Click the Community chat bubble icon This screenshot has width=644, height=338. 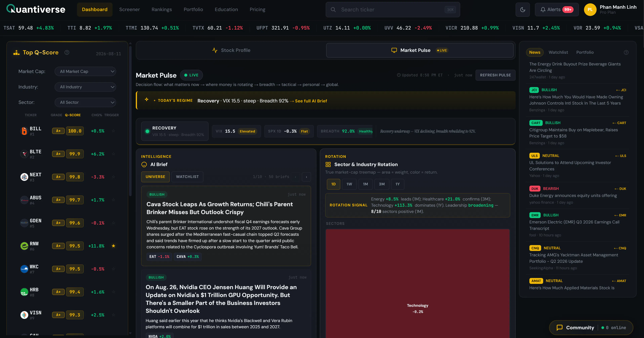click(x=559, y=328)
